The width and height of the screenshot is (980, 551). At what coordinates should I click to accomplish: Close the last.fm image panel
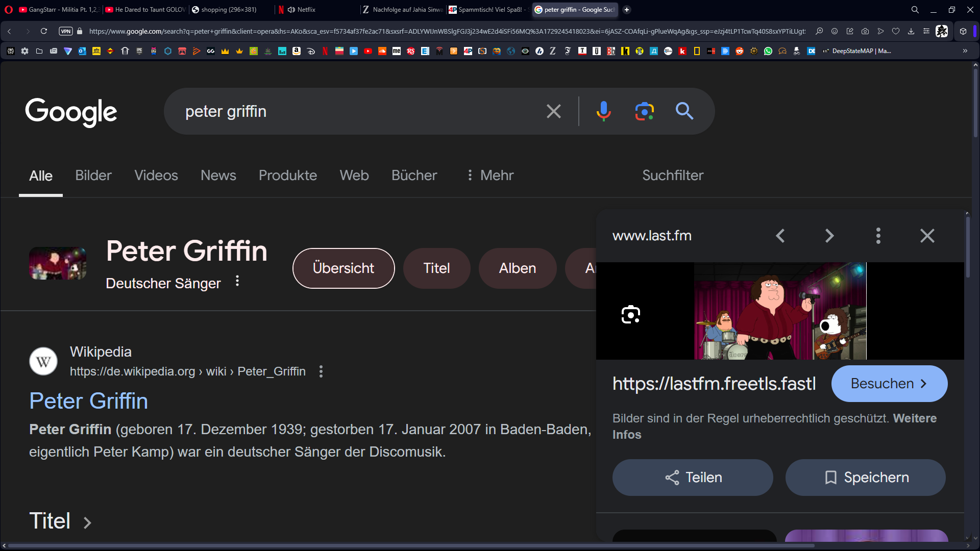[927, 236]
